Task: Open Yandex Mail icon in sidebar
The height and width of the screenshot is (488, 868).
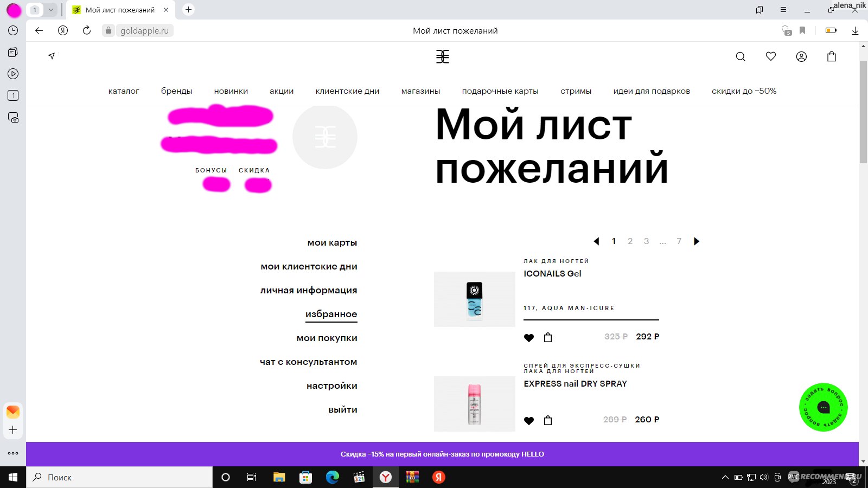Action: tap(13, 412)
